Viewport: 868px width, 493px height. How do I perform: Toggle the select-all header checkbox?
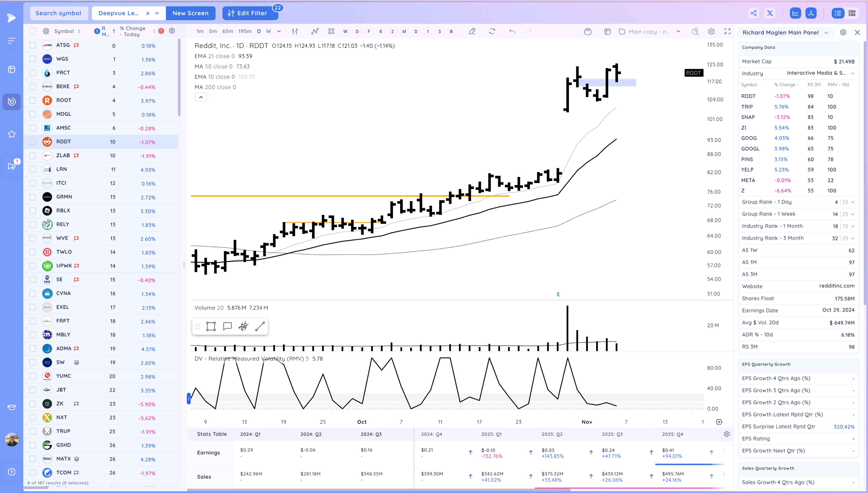coord(33,31)
